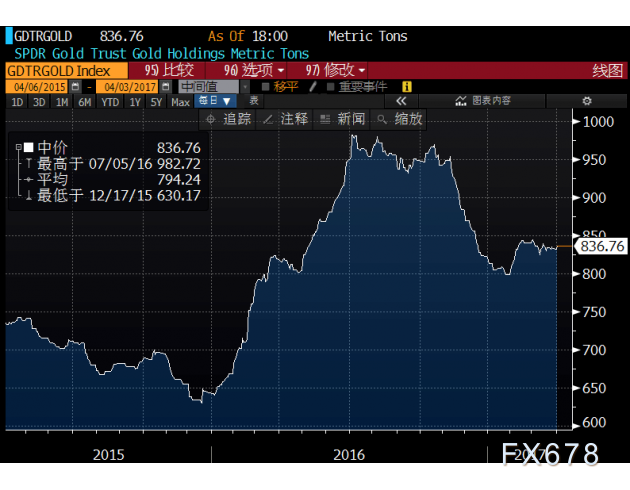Activate the 追踪 crosshair tool
Image resolution: width=630 pixels, height=490 pixels.
(228, 119)
